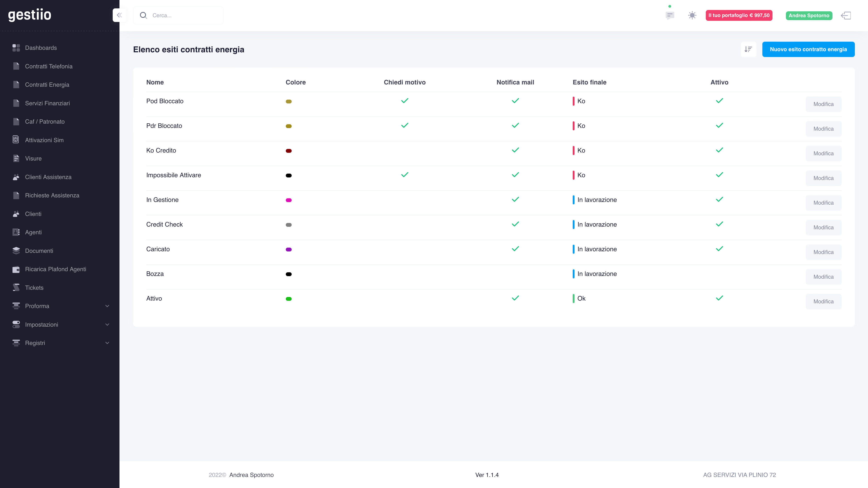Open Attivazioni Sim sidebar icon

[16, 139]
